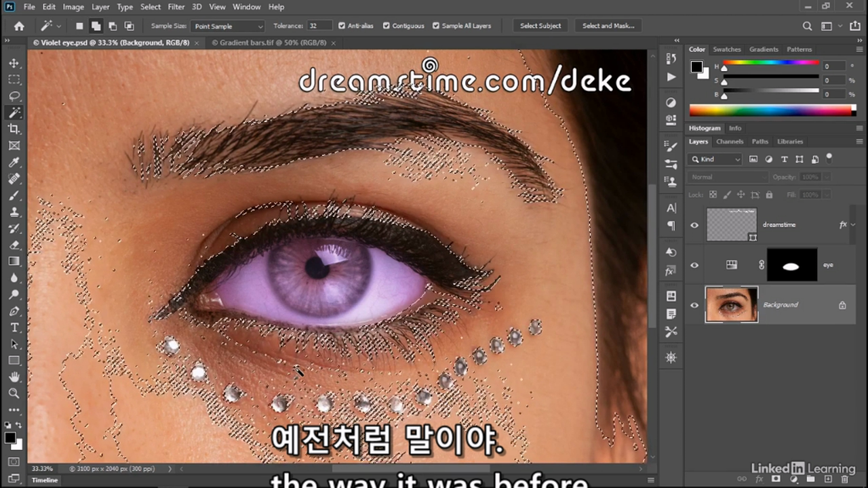Create a new layer icon
The image size is (868, 488).
click(x=827, y=479)
